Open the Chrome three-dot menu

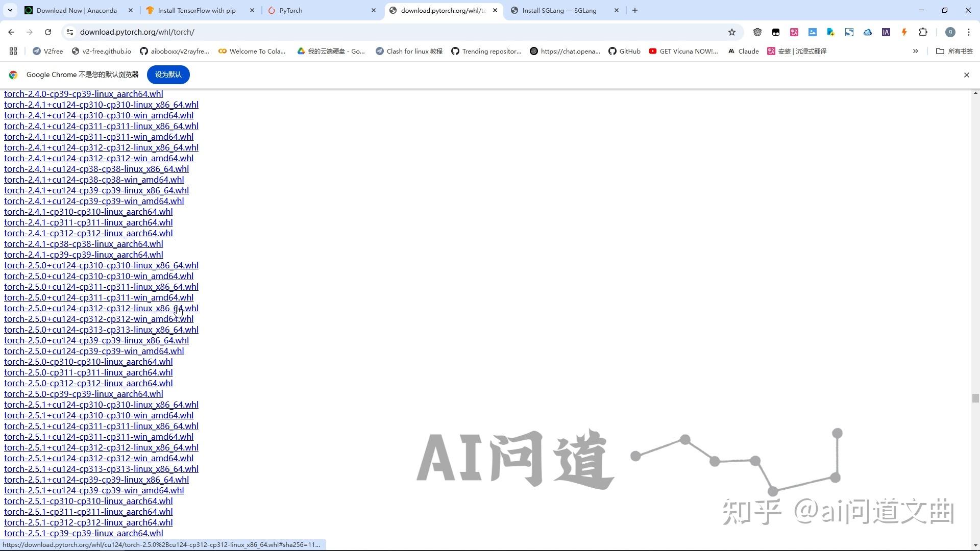968,32
